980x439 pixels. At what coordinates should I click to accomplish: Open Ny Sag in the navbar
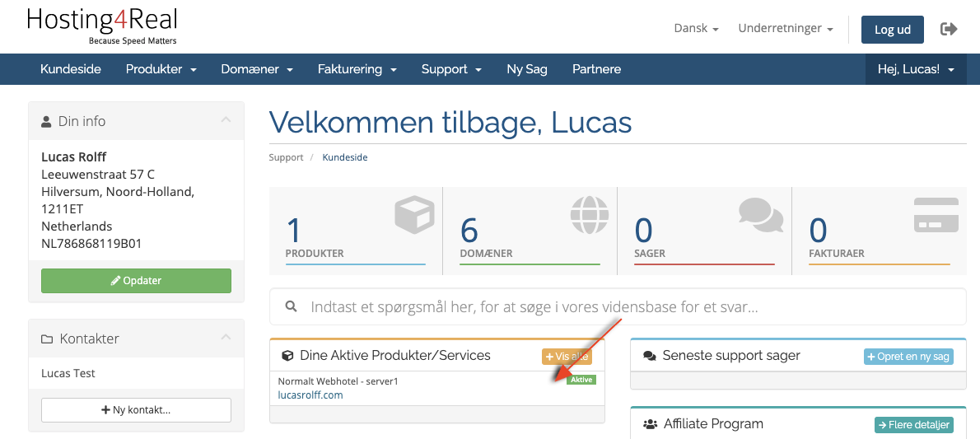click(527, 69)
